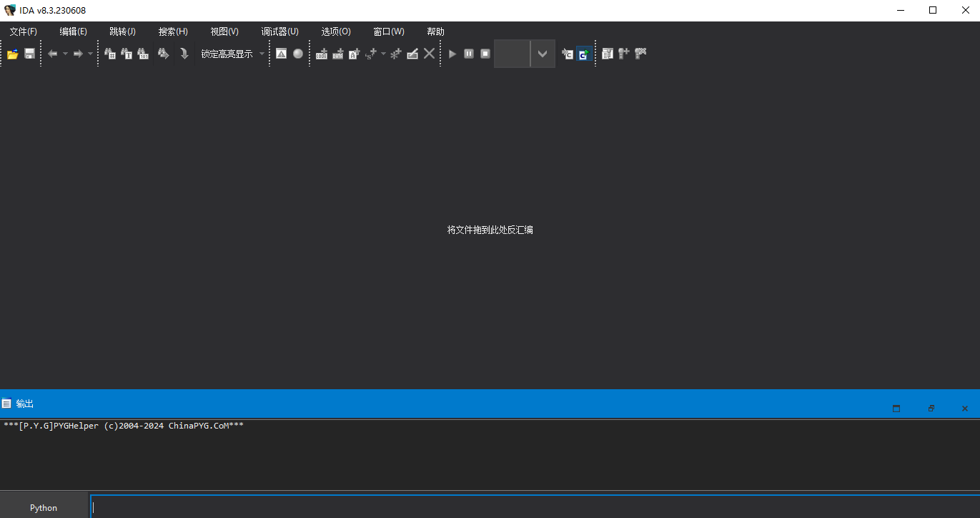Open the 视图(V) menu
Viewport: 980px width, 518px height.
click(224, 31)
